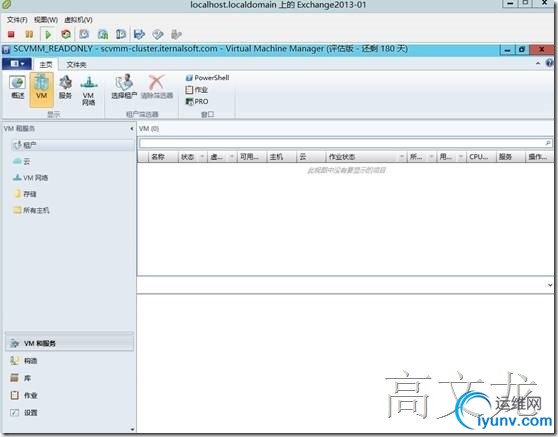
Task: Click the magnifier search icon
Action: click(548, 143)
